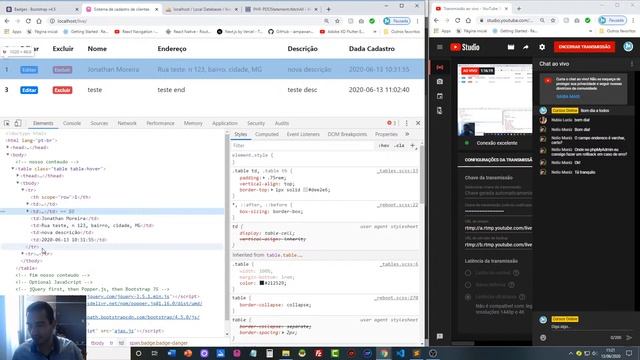Click Editar button in teste row
The height and width of the screenshot is (360, 640).
29,90
